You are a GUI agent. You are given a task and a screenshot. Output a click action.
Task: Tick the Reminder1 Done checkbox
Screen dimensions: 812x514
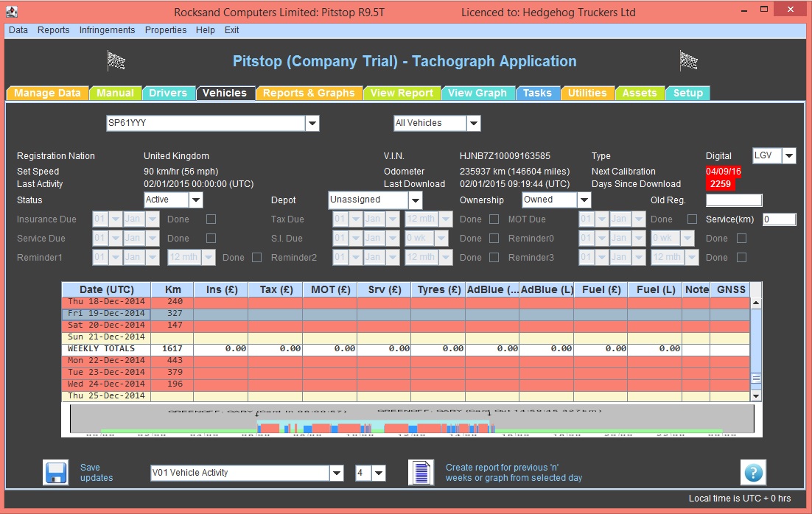point(256,257)
